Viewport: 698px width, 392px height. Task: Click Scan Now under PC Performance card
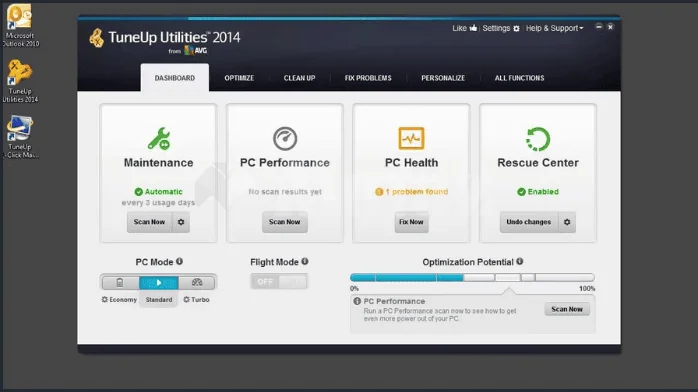click(284, 222)
